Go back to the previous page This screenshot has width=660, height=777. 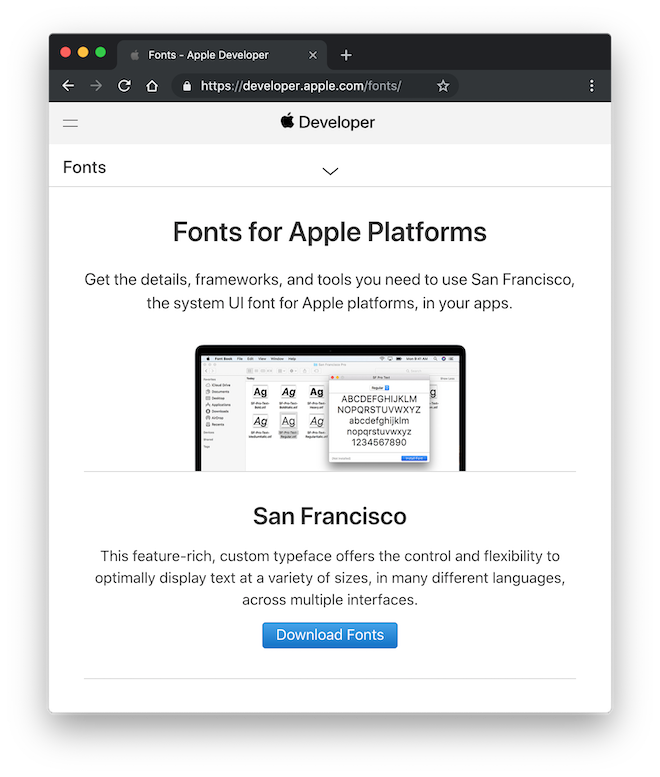pyautogui.click(x=68, y=86)
